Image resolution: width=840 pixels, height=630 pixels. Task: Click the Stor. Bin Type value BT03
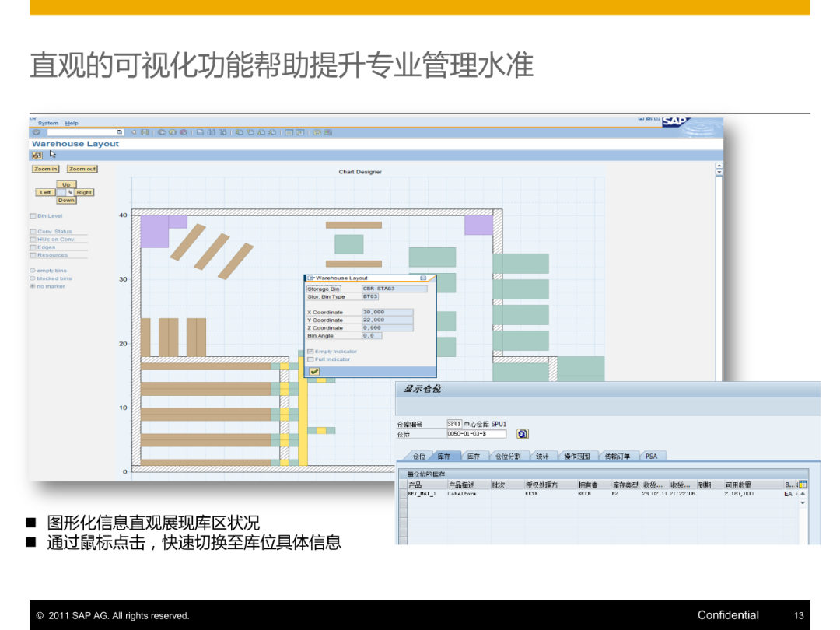[370, 297]
